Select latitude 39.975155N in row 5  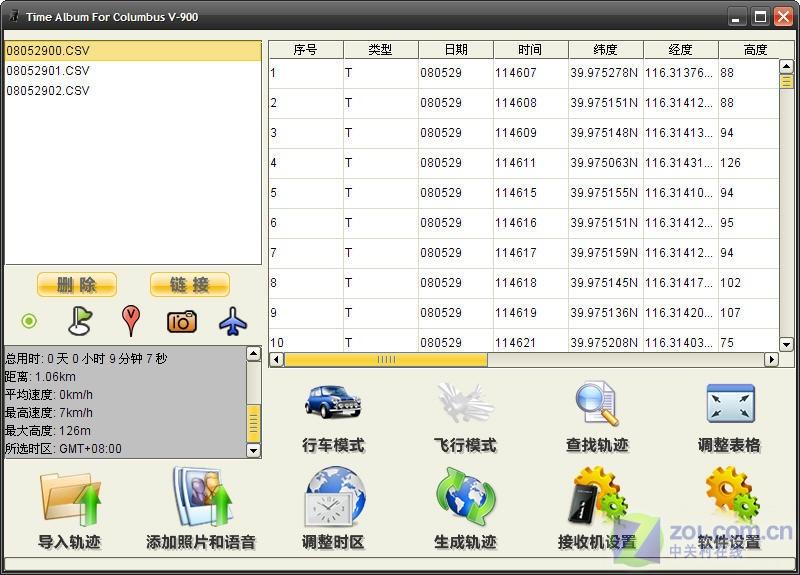click(x=604, y=193)
